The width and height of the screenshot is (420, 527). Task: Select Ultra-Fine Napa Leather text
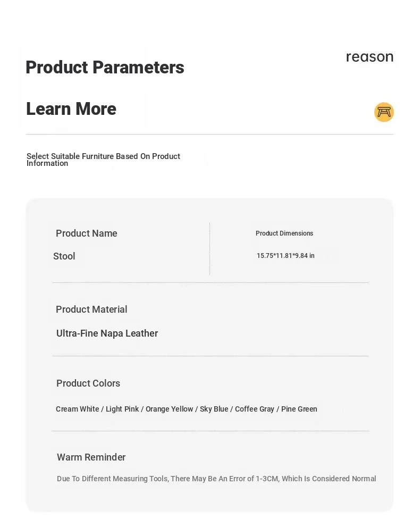point(107,333)
